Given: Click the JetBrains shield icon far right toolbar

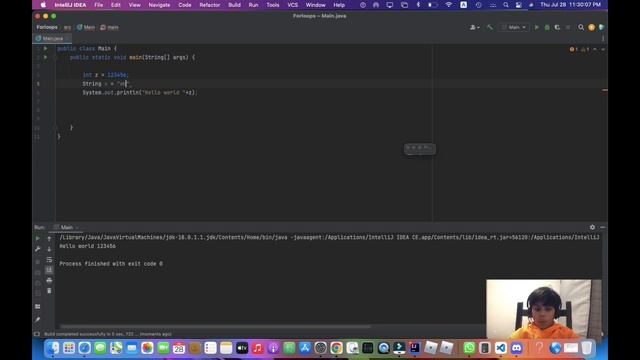Looking at the screenshot, I should (x=602, y=27).
